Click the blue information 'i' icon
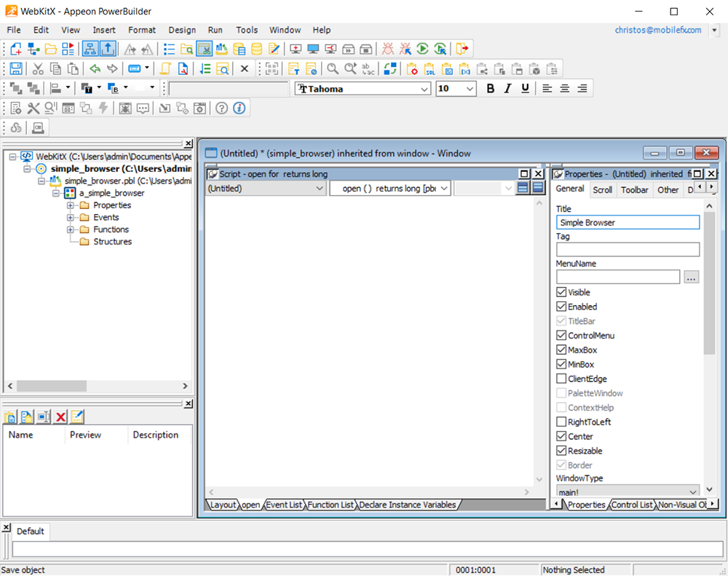Viewport: 728px width, 576px height. pos(239,109)
